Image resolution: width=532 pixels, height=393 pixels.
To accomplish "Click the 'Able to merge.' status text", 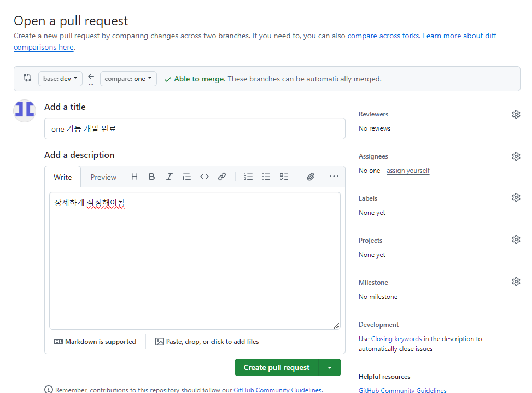I will (200, 79).
